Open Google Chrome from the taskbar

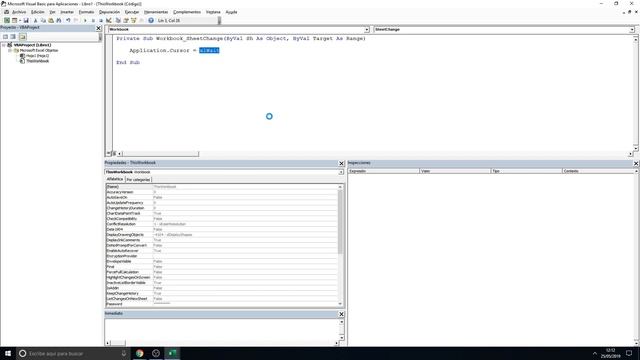(x=140, y=353)
